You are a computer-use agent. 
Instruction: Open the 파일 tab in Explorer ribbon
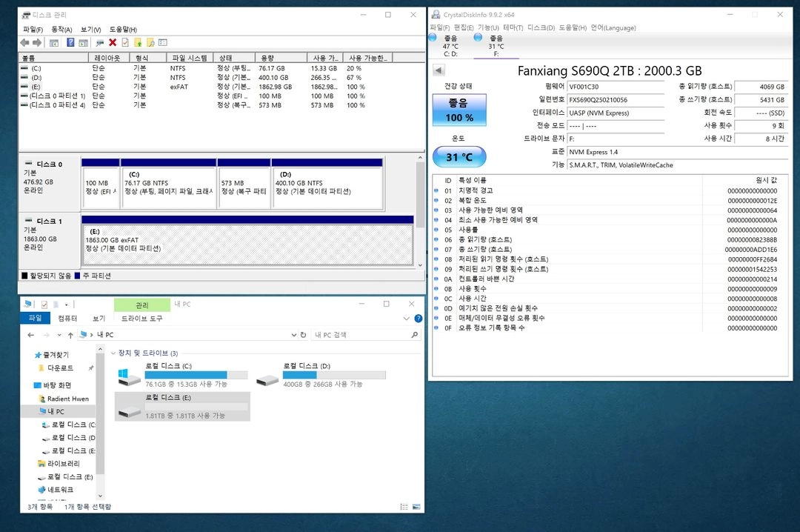click(36, 318)
